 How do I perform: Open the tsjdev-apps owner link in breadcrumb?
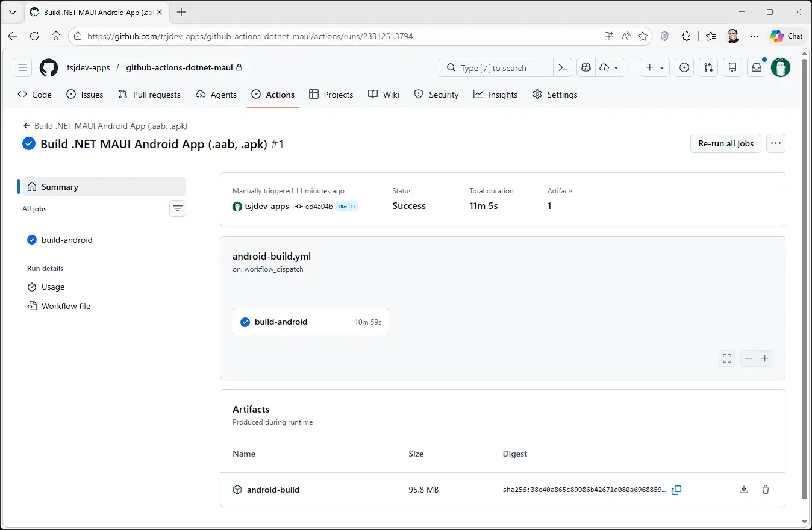89,68
